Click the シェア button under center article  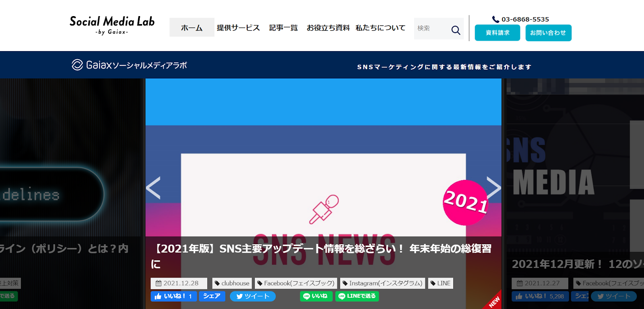coord(212,296)
